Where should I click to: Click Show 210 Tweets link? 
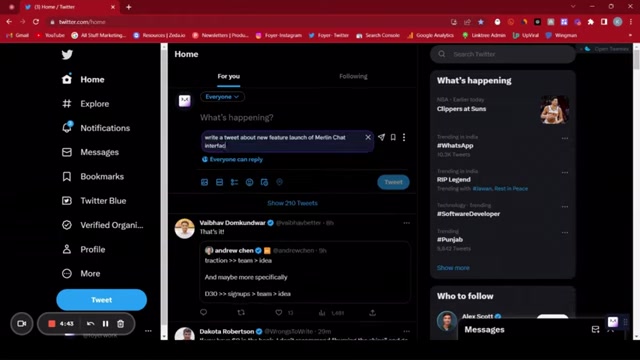292,203
